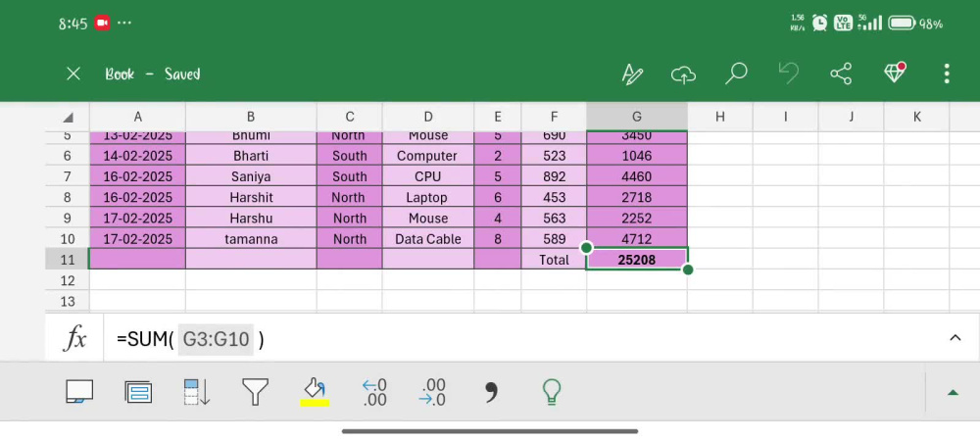Grab the bottom-right selection handle of G11

688,269
